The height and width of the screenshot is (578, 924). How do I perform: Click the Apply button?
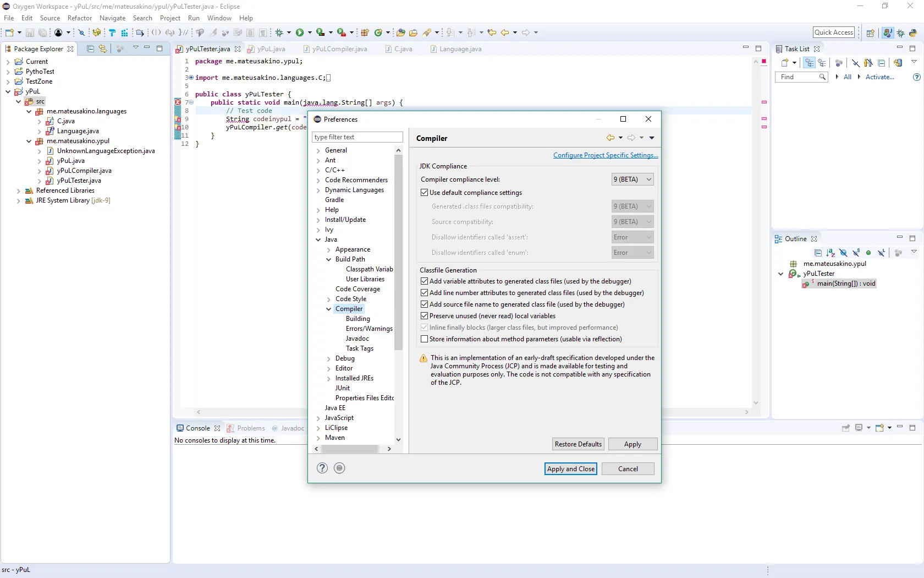(x=632, y=444)
